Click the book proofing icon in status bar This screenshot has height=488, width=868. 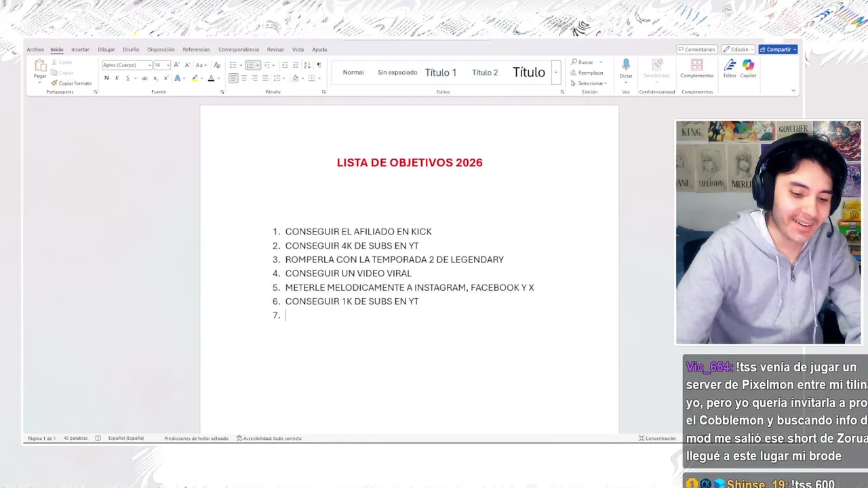(x=98, y=439)
